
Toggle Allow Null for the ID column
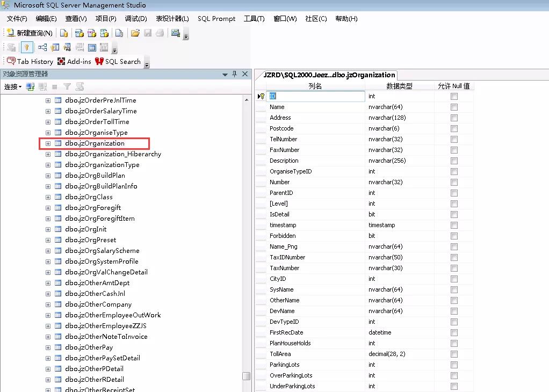[x=454, y=96]
